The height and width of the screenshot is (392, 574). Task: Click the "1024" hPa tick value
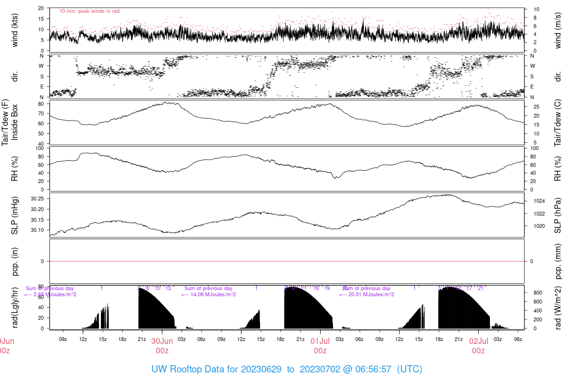539,201
